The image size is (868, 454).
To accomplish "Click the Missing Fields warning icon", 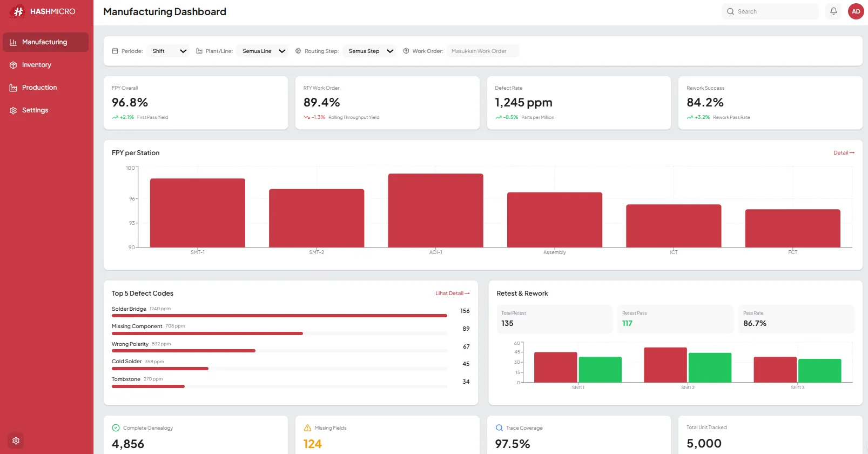I will (307, 428).
